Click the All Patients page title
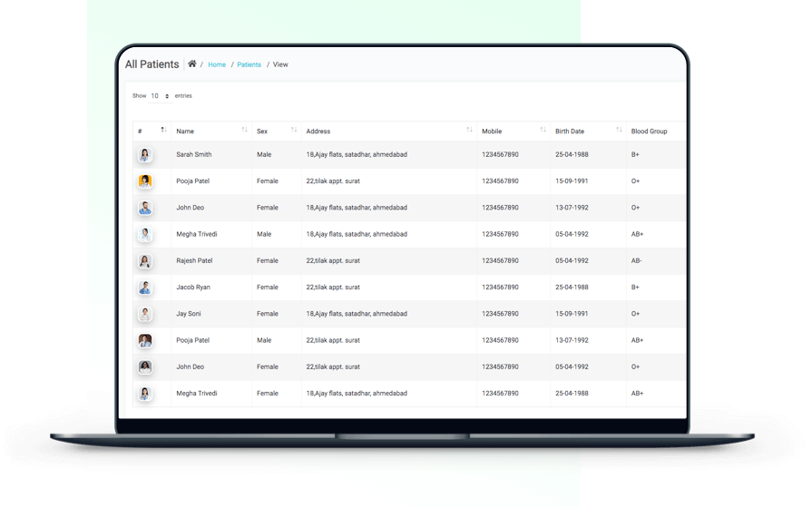Viewport: 812px width, 508px height. 152,64
